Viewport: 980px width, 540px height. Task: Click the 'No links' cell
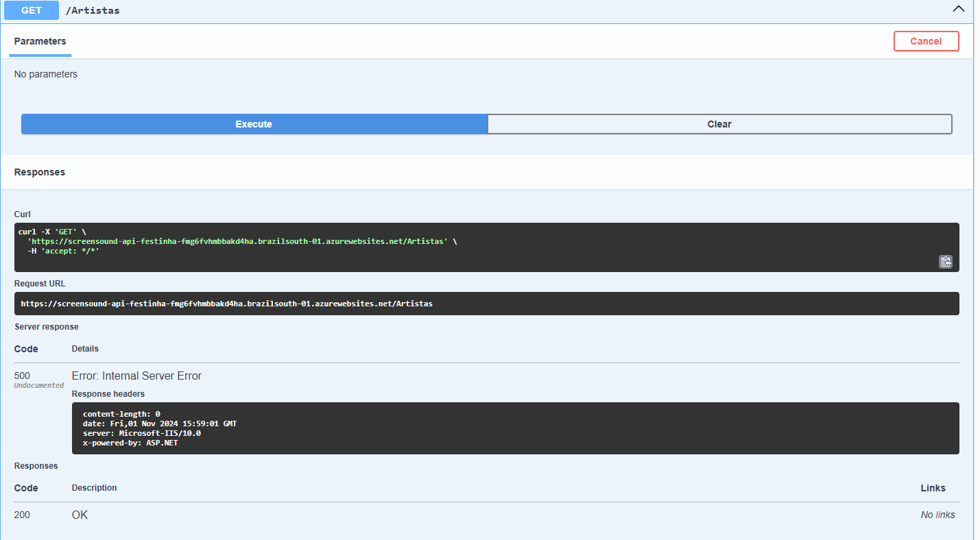(937, 515)
